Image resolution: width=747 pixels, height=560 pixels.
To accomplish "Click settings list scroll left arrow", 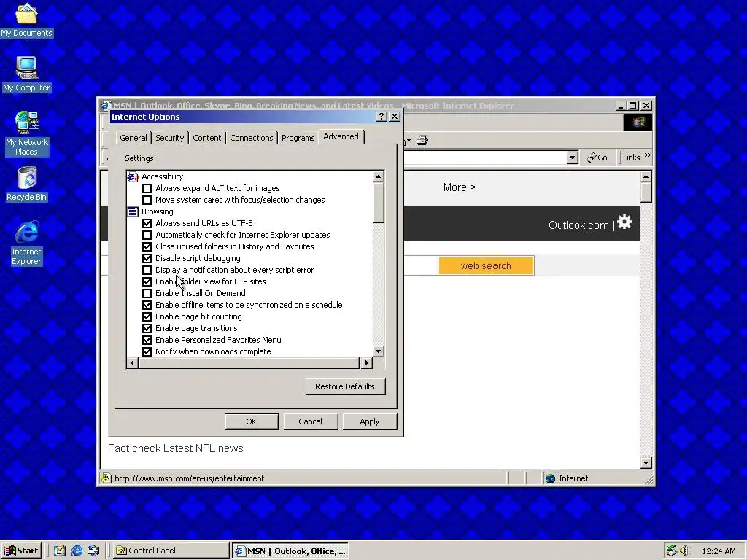I will point(133,363).
